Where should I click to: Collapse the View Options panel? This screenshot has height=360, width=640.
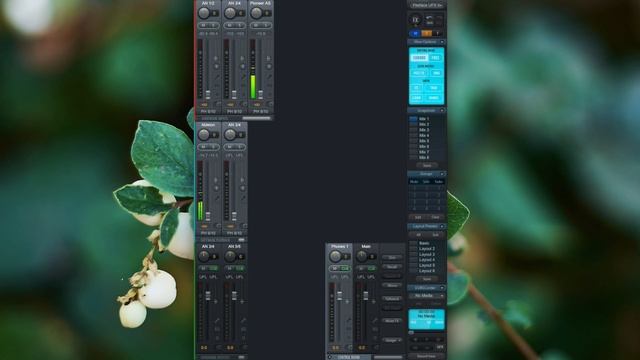pyautogui.click(x=442, y=42)
